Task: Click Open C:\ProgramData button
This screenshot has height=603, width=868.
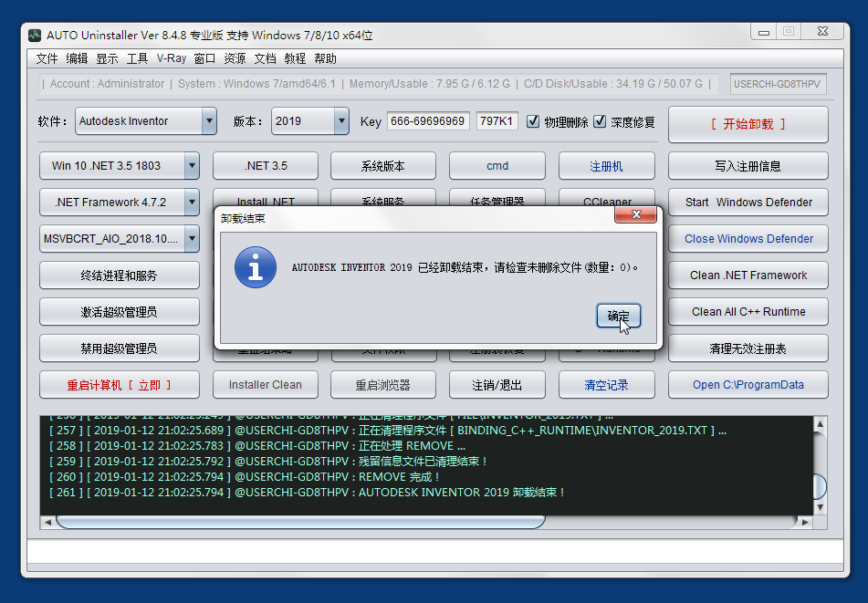Action: pos(748,384)
